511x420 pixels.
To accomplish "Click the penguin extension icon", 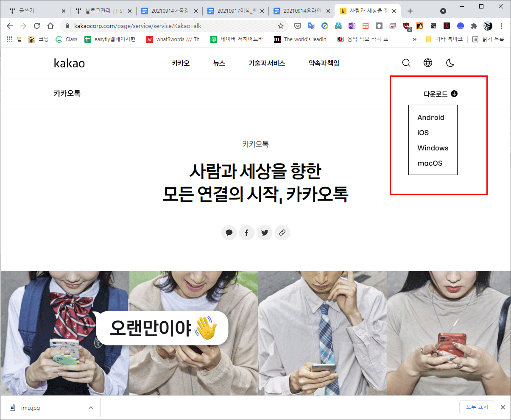I will 420,26.
